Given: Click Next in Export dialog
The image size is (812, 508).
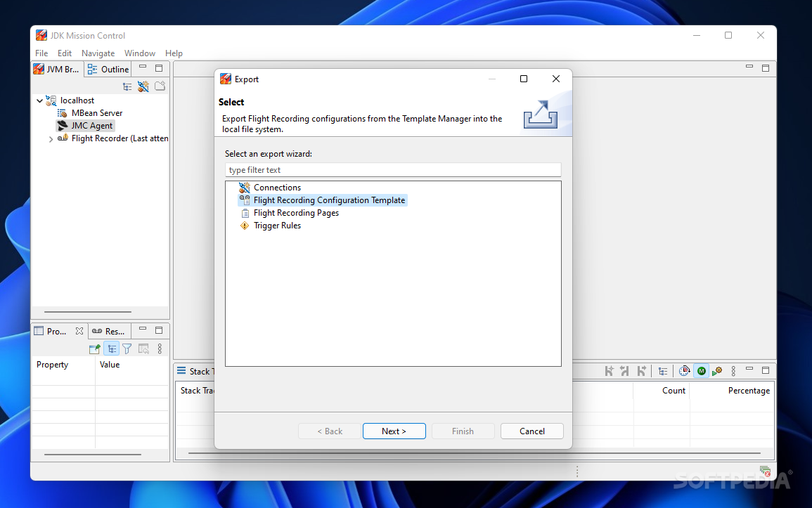Looking at the screenshot, I should (394, 431).
